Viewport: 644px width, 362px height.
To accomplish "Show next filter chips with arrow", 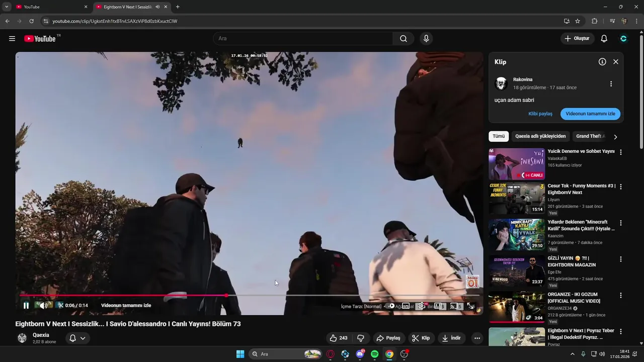I will (x=615, y=137).
